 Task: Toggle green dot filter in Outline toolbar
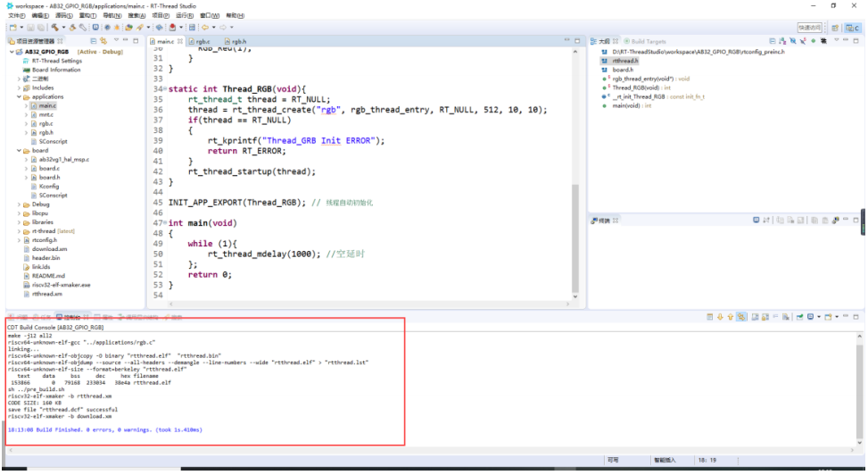814,41
